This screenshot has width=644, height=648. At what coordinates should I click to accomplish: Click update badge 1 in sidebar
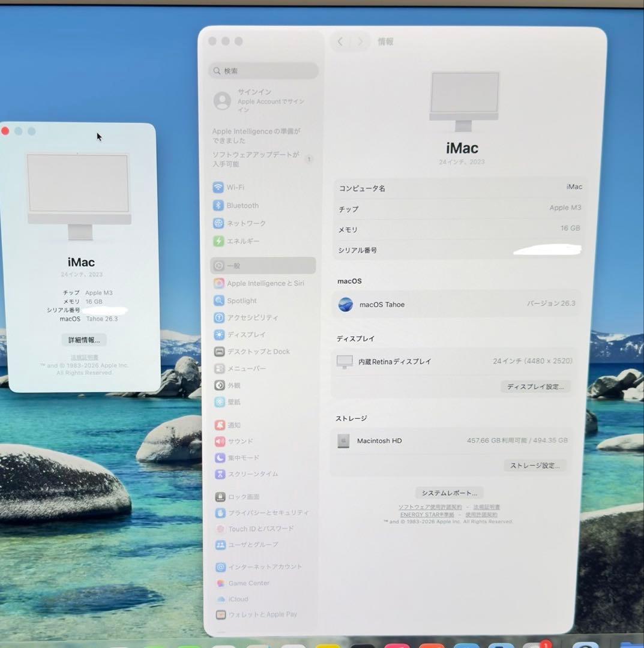[x=308, y=159]
